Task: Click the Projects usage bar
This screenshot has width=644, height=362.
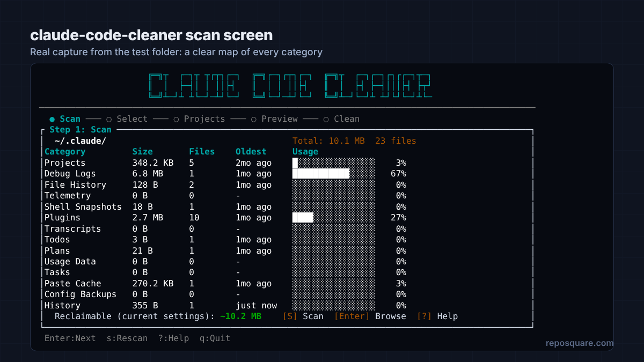Action: tap(333, 163)
